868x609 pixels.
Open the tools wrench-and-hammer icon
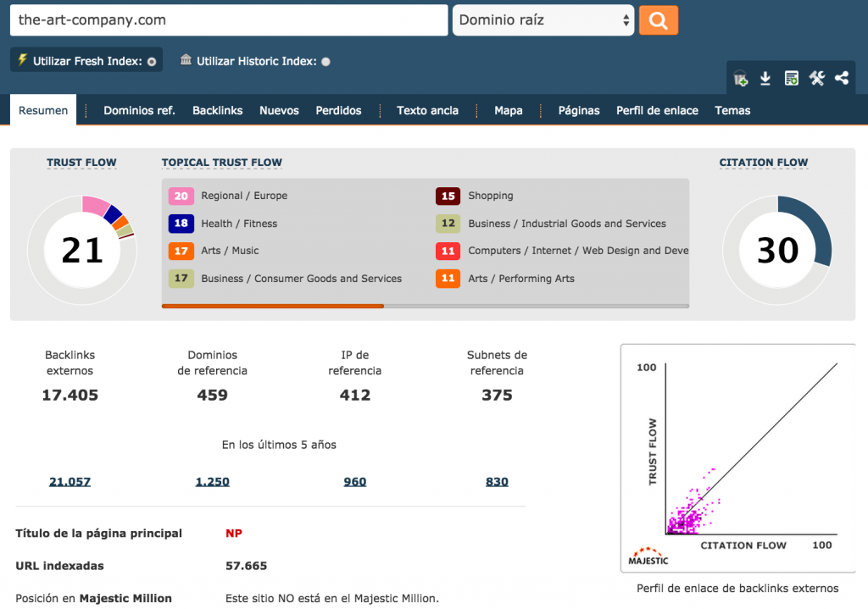pos(816,79)
